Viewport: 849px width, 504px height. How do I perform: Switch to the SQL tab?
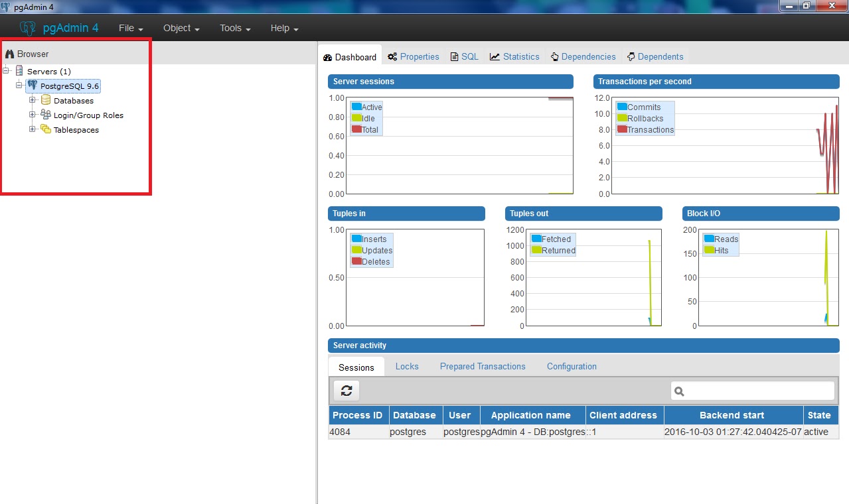[464, 57]
